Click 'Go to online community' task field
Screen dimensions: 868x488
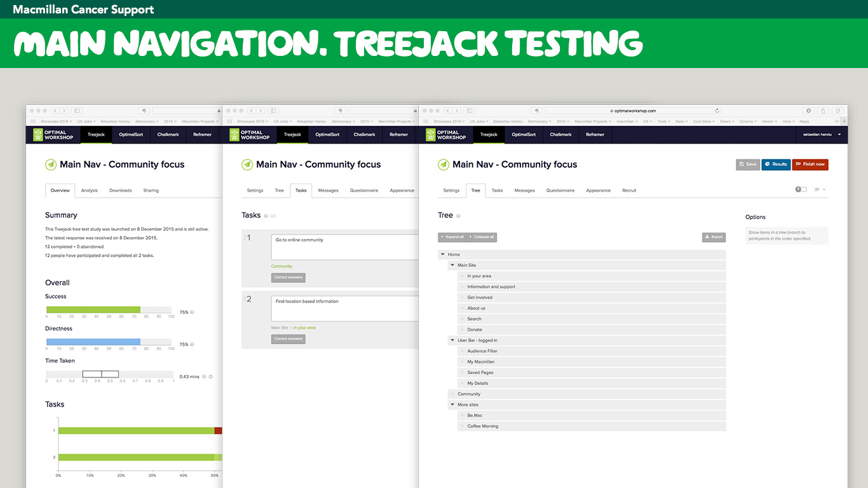344,247
